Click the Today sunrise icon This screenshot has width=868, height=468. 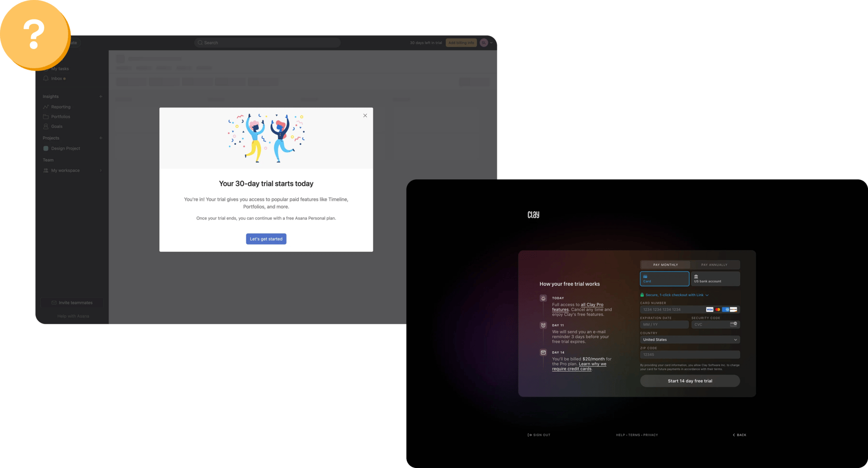tap(543, 298)
